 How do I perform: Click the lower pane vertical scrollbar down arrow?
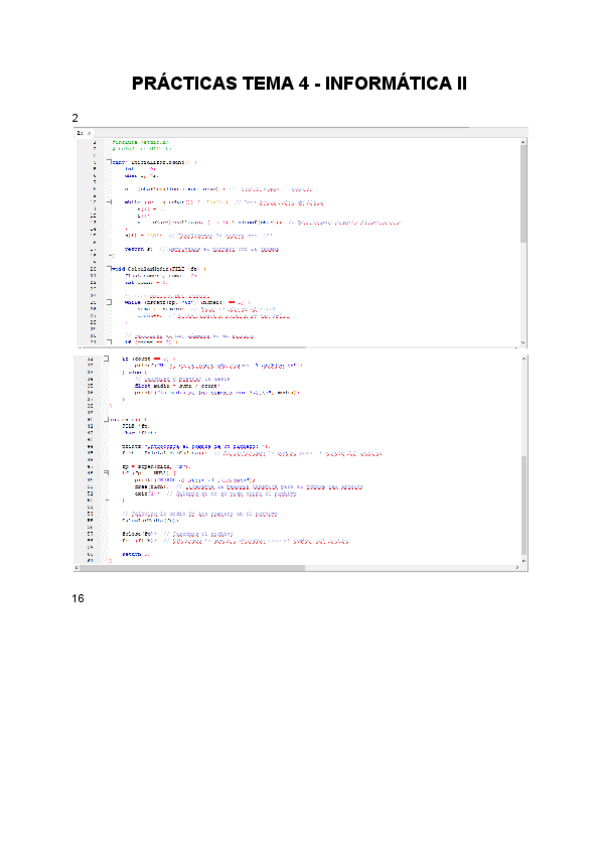(523, 559)
